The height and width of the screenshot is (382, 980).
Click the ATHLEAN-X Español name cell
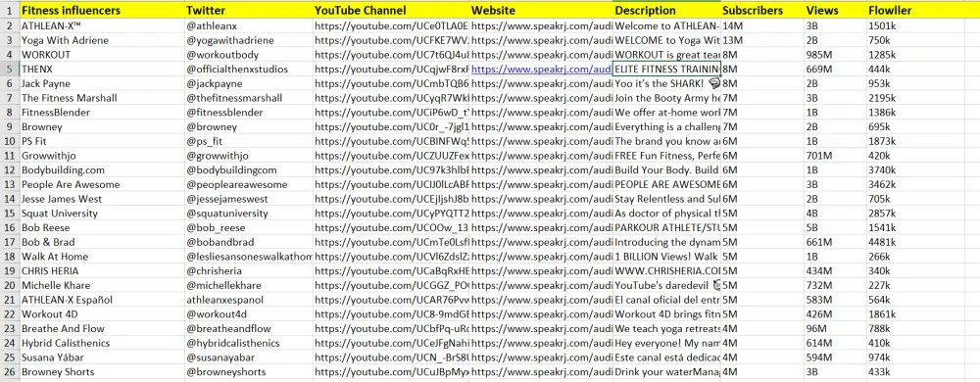(x=103, y=300)
